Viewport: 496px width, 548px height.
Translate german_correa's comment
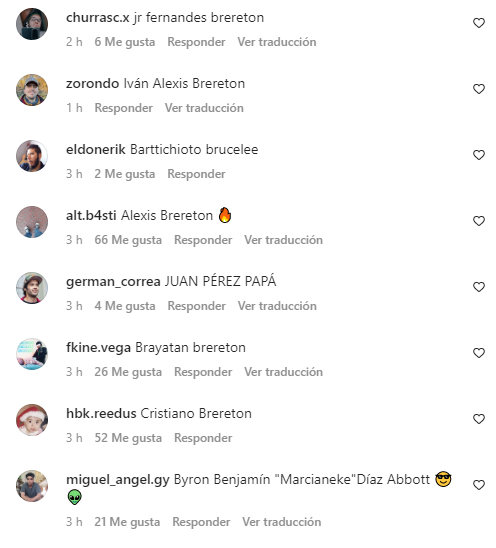[277, 306]
